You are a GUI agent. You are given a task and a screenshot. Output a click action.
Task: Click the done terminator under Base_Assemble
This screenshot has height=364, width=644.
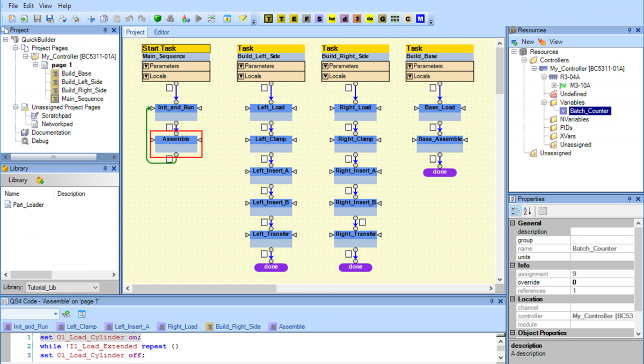pos(440,172)
